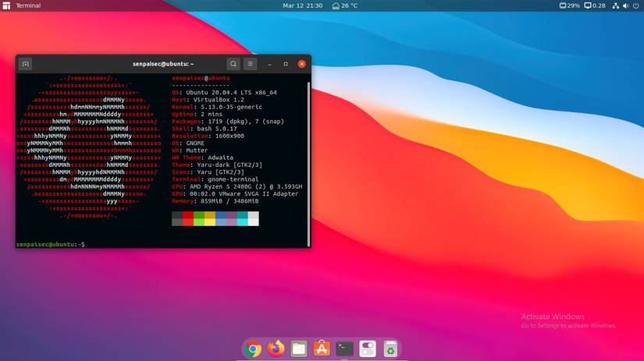
Task: Open new tab in terminal window
Action: coord(25,64)
